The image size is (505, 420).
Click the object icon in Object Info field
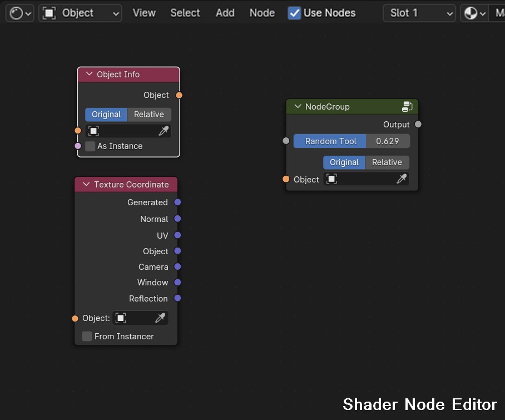tap(93, 131)
